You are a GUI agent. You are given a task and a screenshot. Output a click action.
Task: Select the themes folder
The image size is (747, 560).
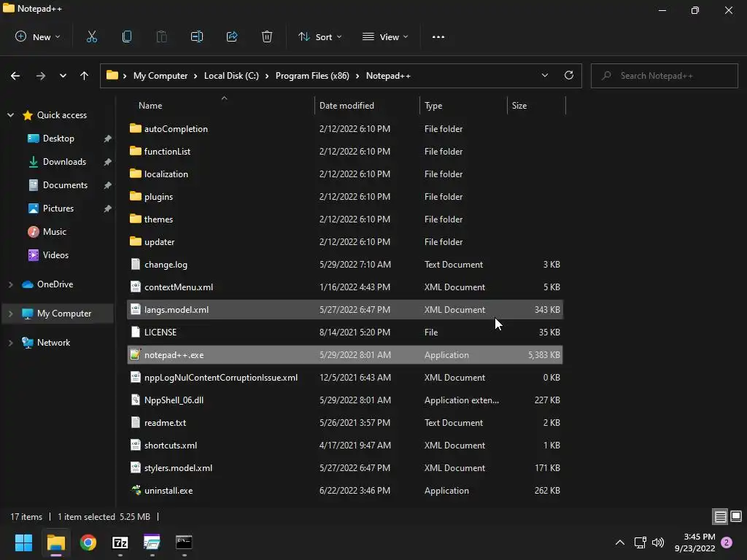click(x=345, y=219)
